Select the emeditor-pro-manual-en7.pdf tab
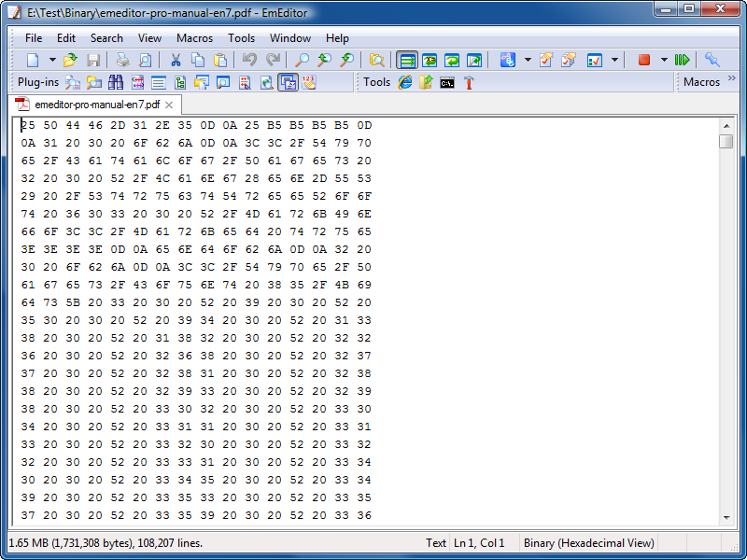The width and height of the screenshot is (747, 560). pyautogui.click(x=94, y=105)
